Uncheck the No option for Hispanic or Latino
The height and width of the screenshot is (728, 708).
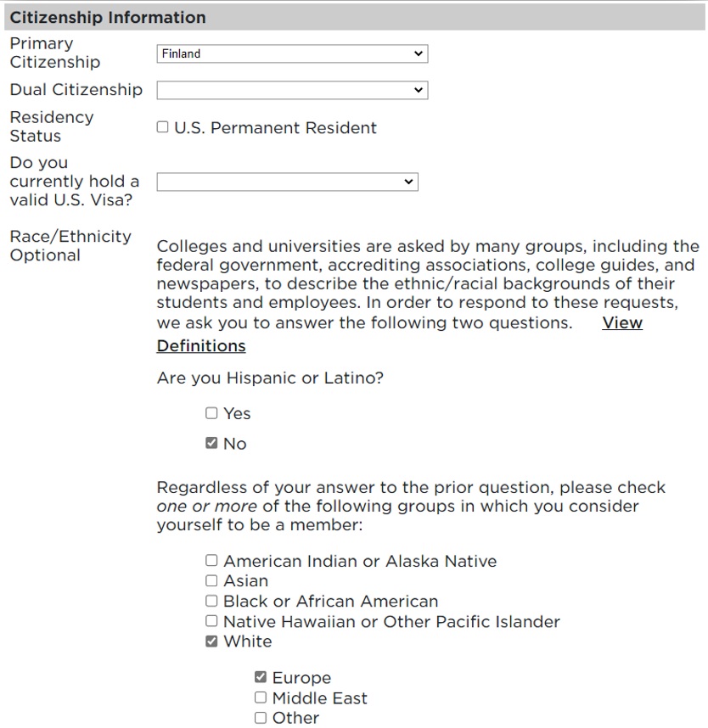click(x=211, y=444)
